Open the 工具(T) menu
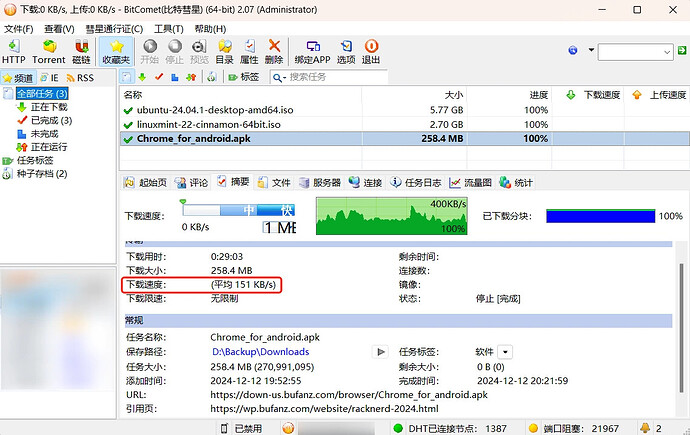The image size is (690, 435). tap(169, 29)
